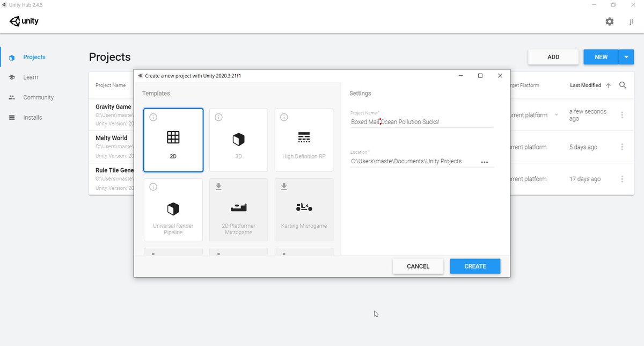The width and height of the screenshot is (644, 346).
Task: Click the Project Name column header
Action: [x=111, y=85]
